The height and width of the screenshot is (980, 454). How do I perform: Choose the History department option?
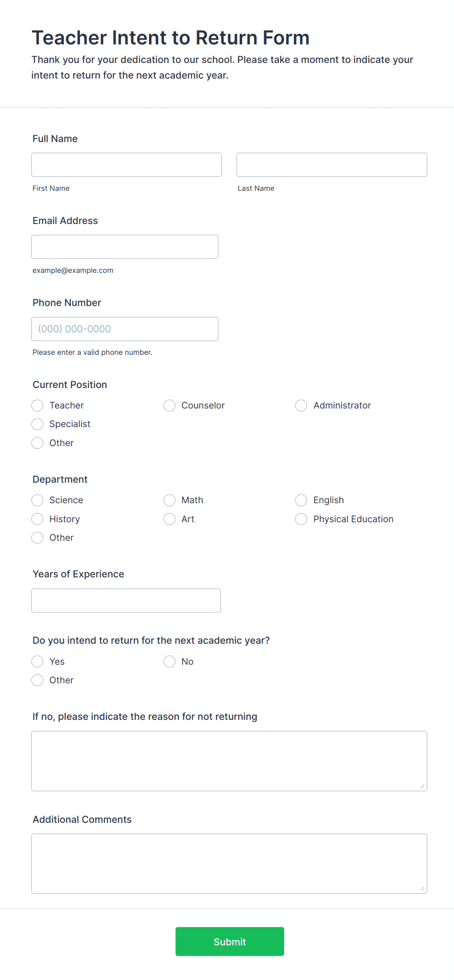[x=37, y=519]
